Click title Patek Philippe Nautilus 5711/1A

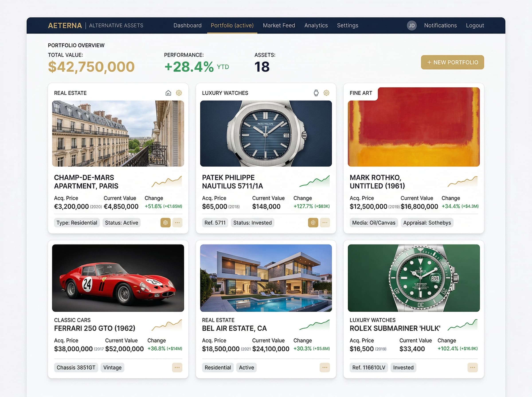[x=233, y=182]
